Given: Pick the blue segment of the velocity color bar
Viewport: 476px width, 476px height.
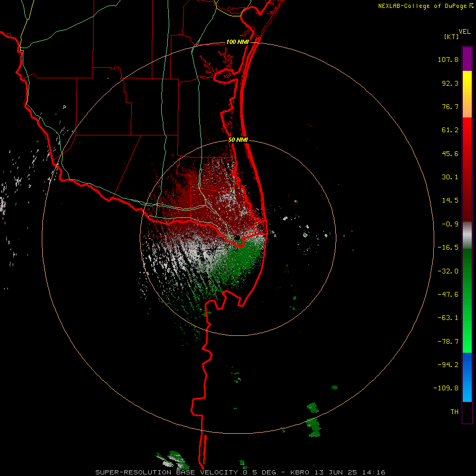Looking at the screenshot, I should (467, 377).
